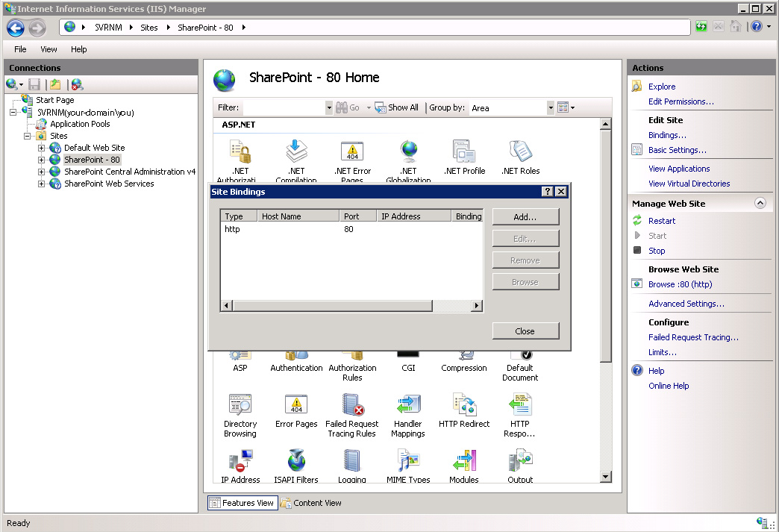Open Failed Request Tracing Rules icon
779x532 pixels.
pyautogui.click(x=352, y=405)
